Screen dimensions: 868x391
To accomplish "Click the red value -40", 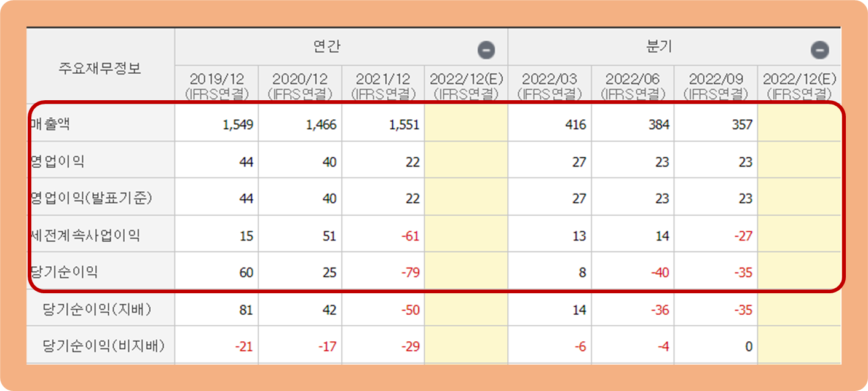I will click(x=660, y=272).
